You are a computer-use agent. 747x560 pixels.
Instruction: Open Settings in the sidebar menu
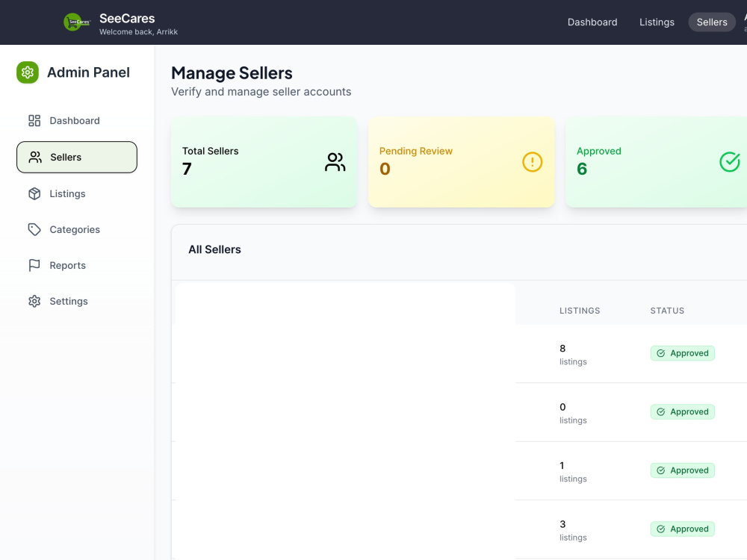[77, 302]
